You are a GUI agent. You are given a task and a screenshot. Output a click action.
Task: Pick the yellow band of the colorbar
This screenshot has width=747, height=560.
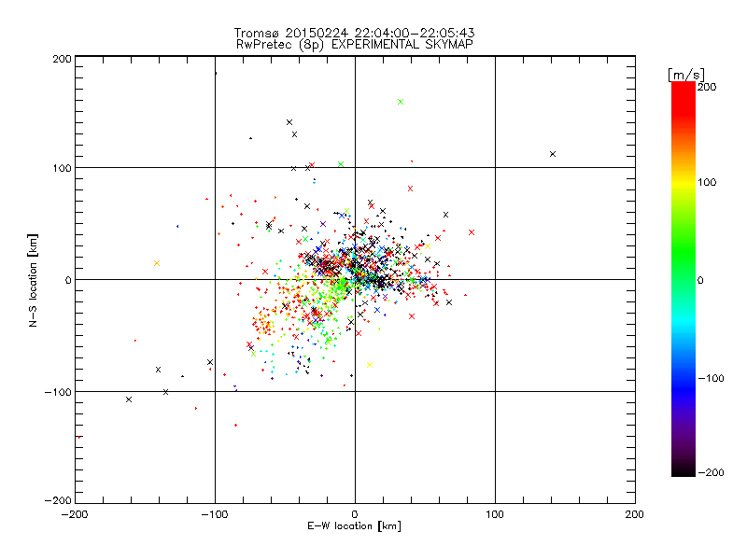684,183
